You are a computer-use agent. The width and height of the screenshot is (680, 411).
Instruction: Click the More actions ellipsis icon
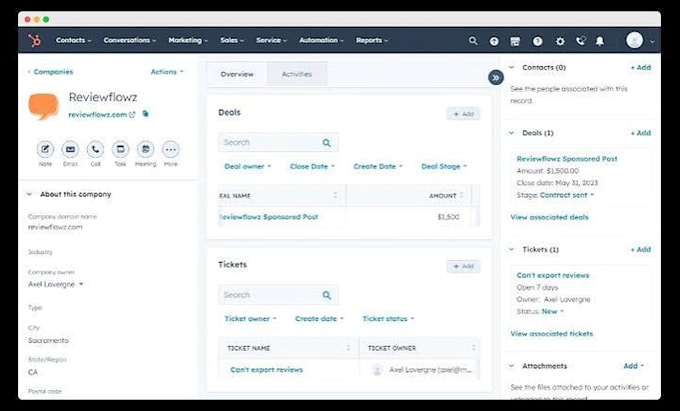pyautogui.click(x=171, y=150)
